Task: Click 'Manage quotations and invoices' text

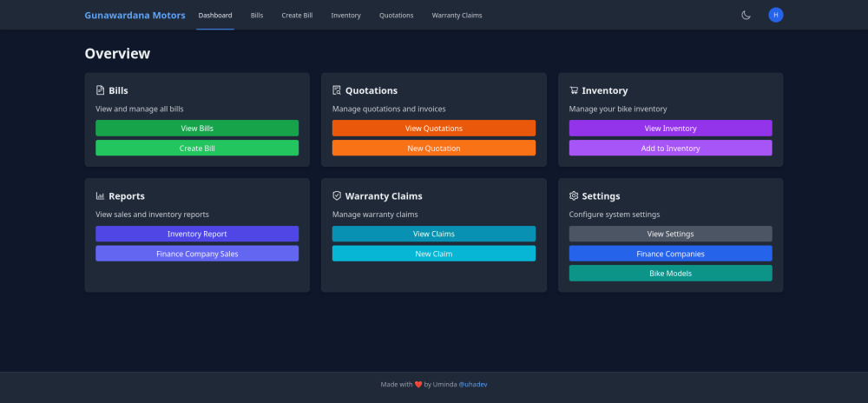Action: pyautogui.click(x=389, y=109)
